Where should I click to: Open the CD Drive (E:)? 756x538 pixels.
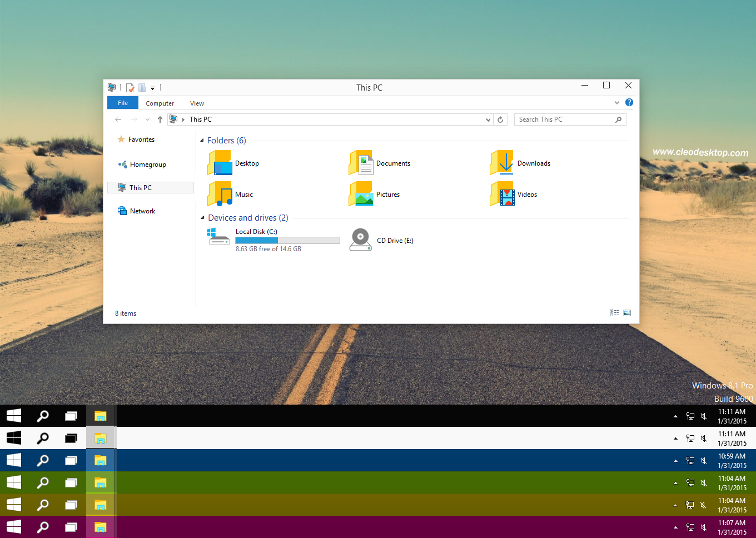click(395, 240)
